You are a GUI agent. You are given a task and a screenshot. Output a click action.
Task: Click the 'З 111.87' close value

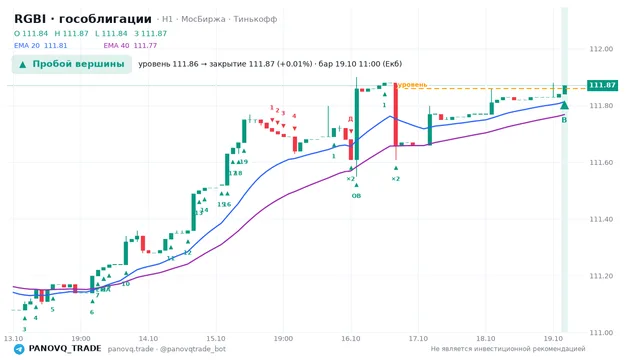click(151, 33)
